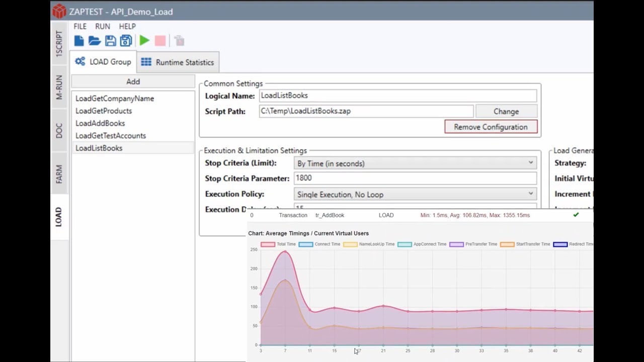Select LoadAddBooks in the list
The height and width of the screenshot is (362, 644).
coord(133,123)
